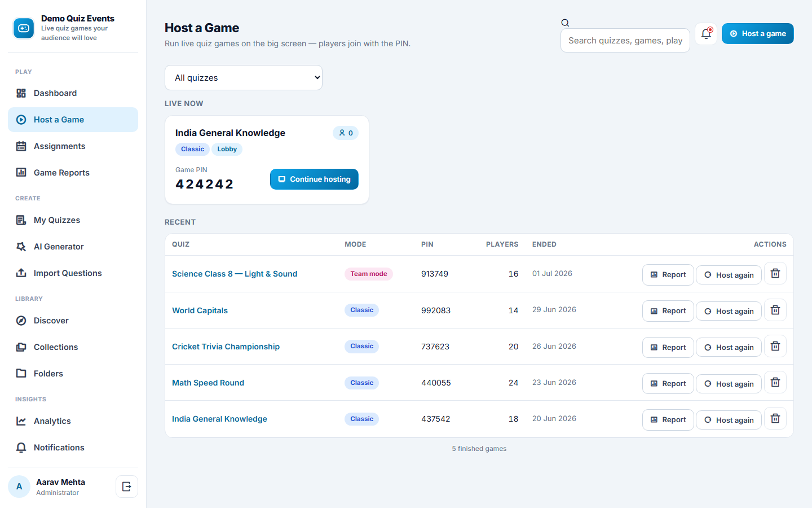Click the Demo Quiz Events logo icon

click(24, 28)
